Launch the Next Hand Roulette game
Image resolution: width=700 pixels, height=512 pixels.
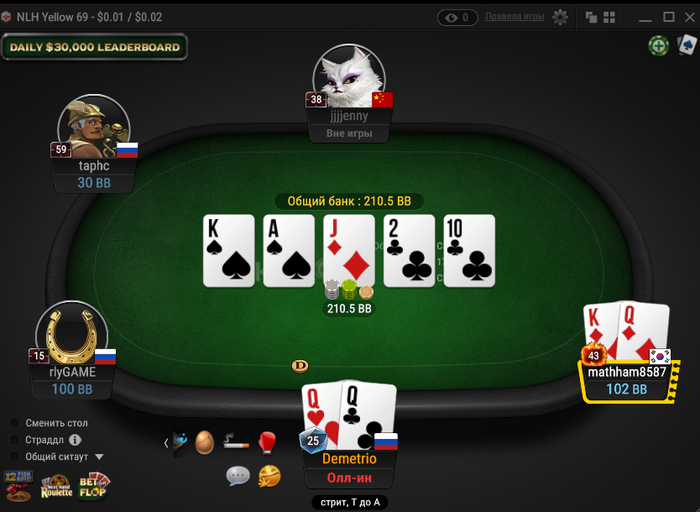coord(57,487)
